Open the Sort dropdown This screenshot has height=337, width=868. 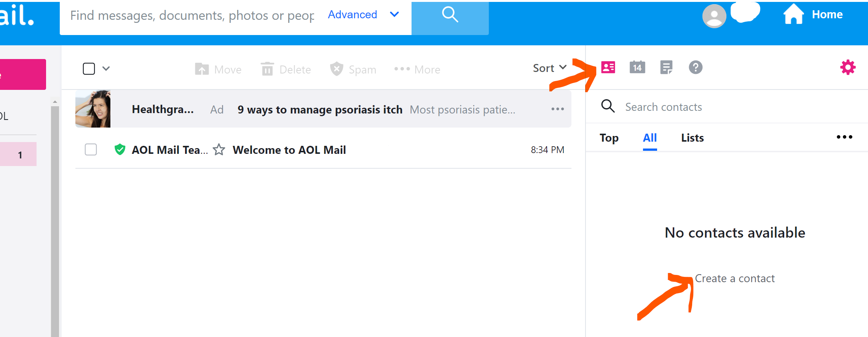[x=549, y=68]
